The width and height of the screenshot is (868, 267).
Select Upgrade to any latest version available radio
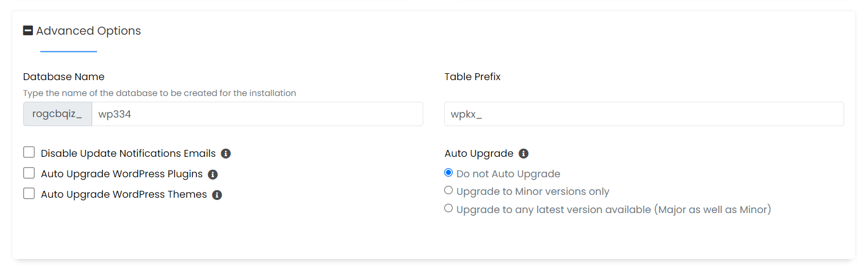[449, 208]
